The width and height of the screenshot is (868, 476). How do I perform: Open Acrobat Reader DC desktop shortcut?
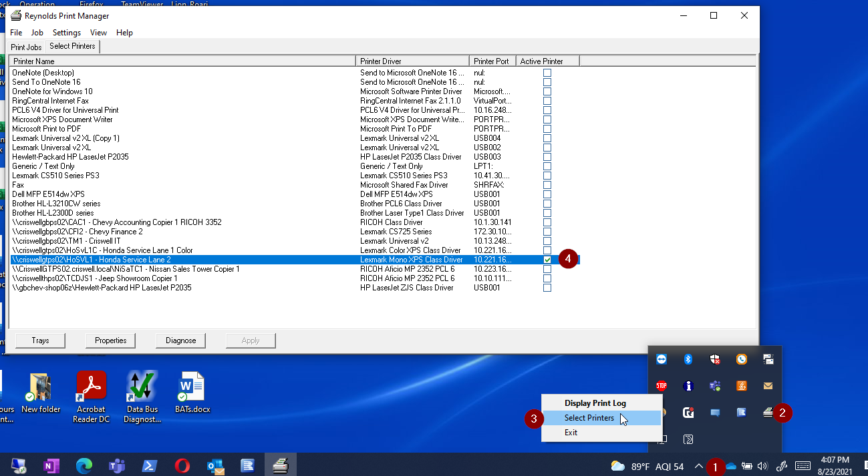[91, 397]
